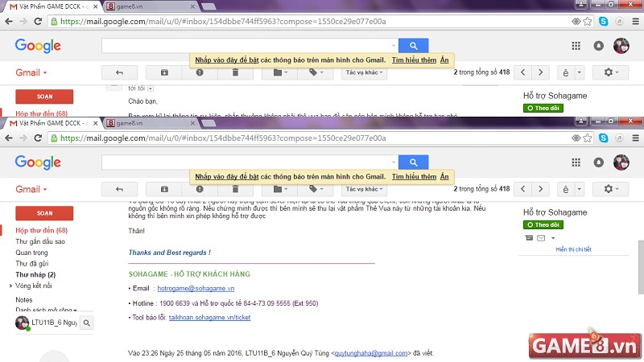
Task: Open the input tools arrow in the lower toolbar
Action: pos(579,189)
